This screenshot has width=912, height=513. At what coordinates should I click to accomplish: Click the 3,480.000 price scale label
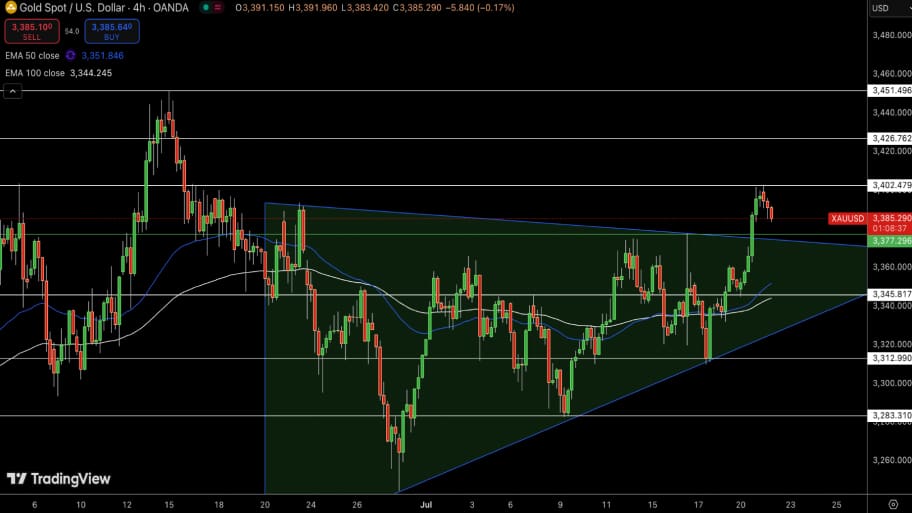tap(892, 35)
